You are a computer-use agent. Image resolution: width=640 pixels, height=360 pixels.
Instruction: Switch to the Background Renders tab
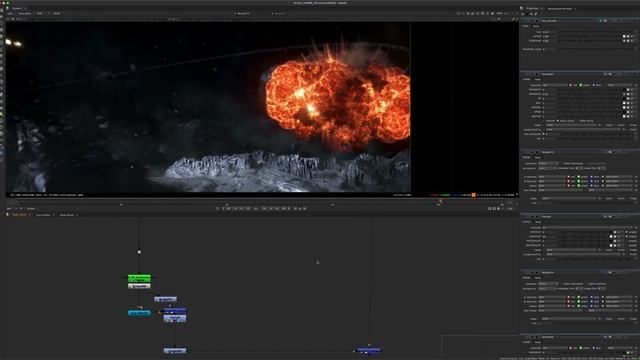(559, 8)
